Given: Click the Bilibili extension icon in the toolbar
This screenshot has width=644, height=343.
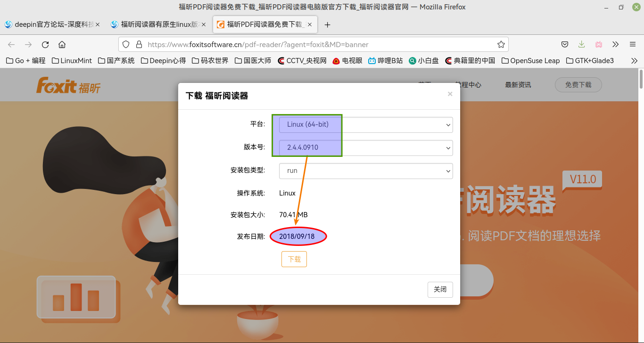Looking at the screenshot, I should [x=598, y=44].
